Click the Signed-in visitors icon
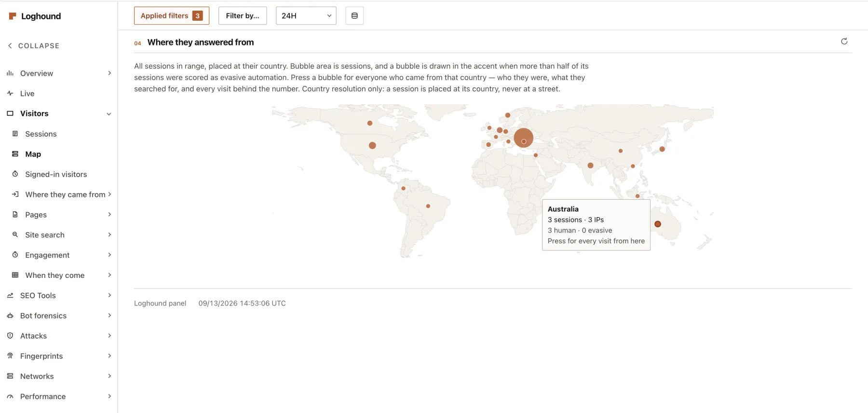The width and height of the screenshot is (868, 413). (15, 174)
